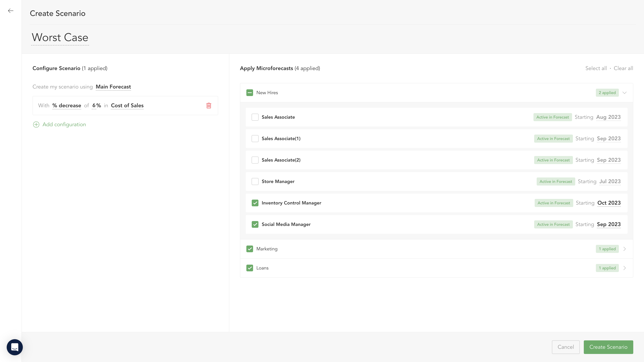This screenshot has height=362, width=644.
Task: Click the Add configuration link
Action: pyautogui.click(x=64, y=124)
